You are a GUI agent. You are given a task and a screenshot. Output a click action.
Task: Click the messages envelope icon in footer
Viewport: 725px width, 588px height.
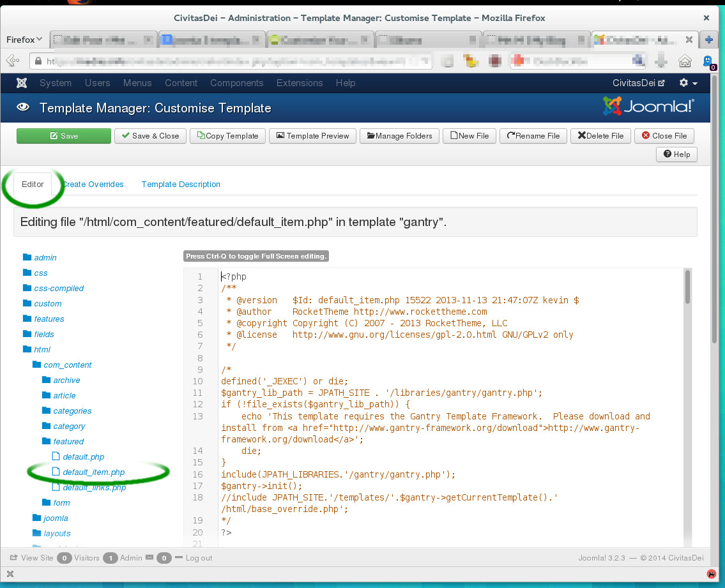(149, 557)
